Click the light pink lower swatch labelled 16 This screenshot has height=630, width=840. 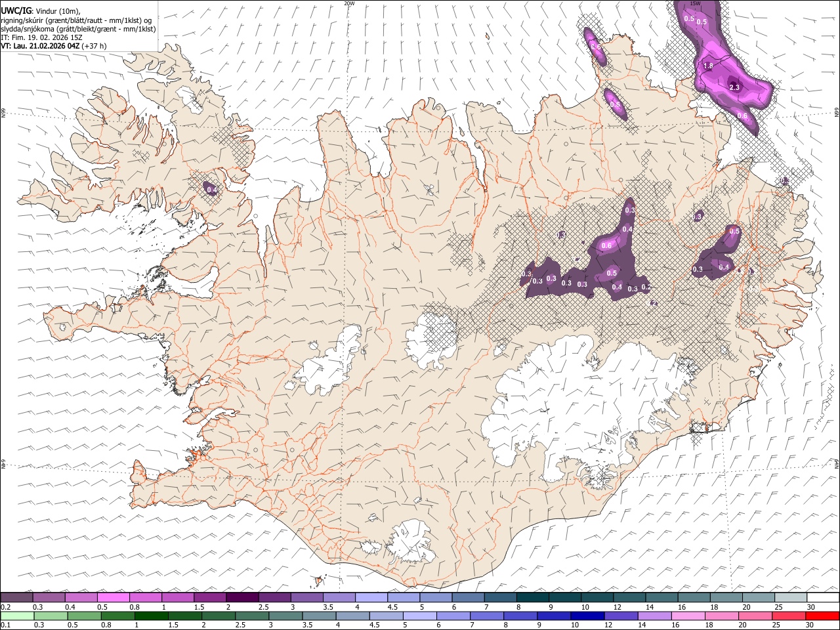tap(688, 616)
